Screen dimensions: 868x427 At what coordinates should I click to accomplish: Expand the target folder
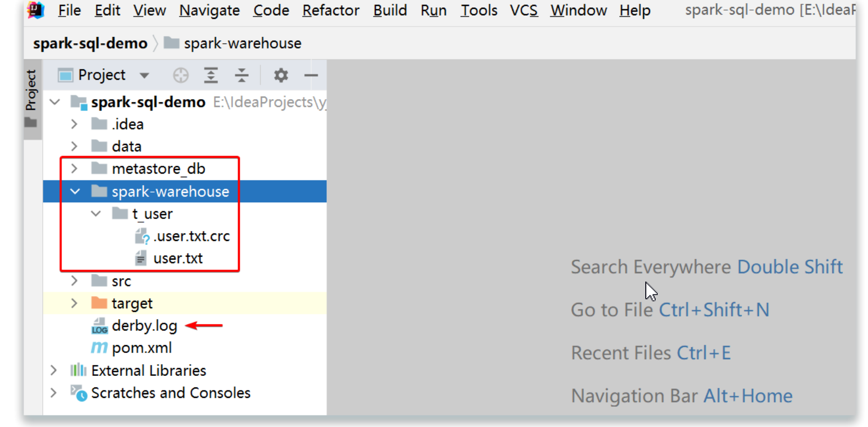75,303
